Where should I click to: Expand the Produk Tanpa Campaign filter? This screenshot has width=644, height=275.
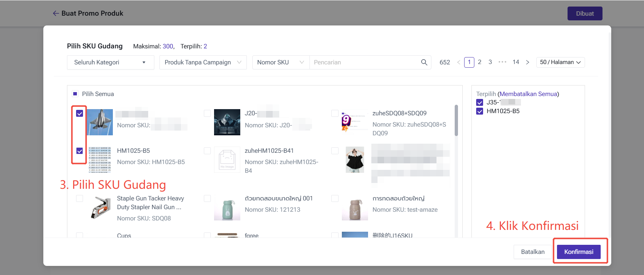(x=203, y=63)
